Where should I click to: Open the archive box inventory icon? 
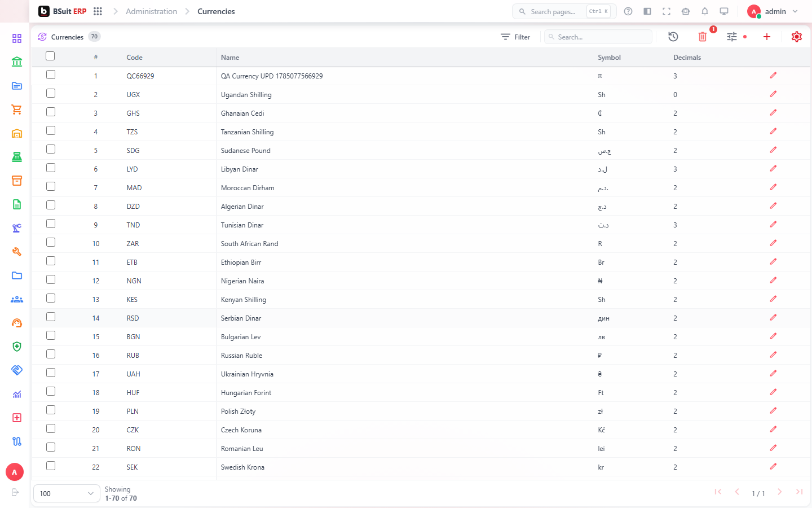17,181
